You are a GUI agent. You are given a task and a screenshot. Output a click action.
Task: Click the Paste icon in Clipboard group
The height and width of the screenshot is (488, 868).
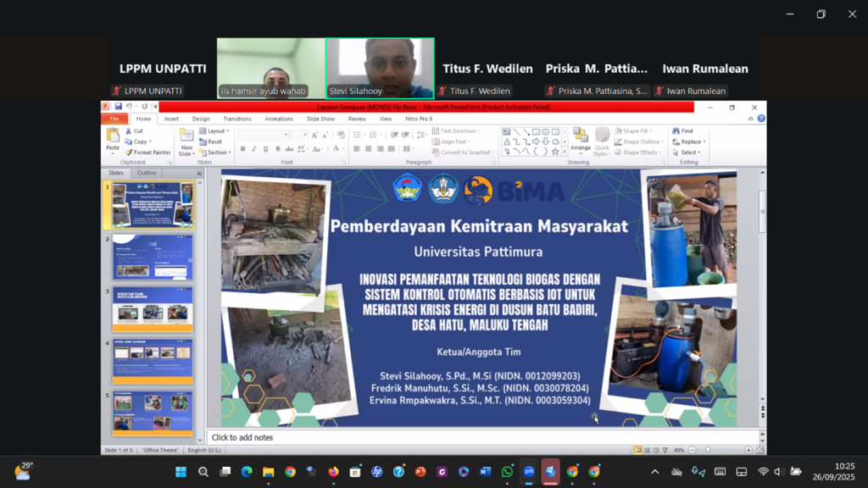pyautogui.click(x=112, y=136)
